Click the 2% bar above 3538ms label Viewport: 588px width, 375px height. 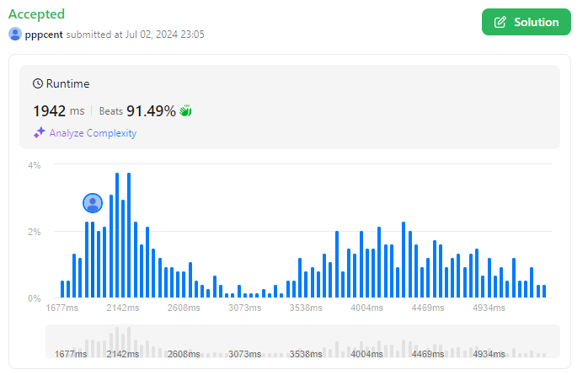(337, 265)
